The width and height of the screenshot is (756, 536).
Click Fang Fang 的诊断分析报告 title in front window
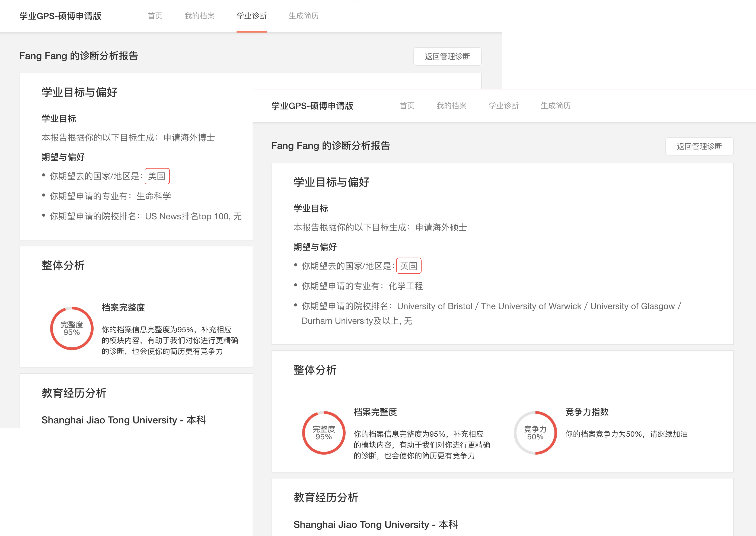[x=331, y=146]
